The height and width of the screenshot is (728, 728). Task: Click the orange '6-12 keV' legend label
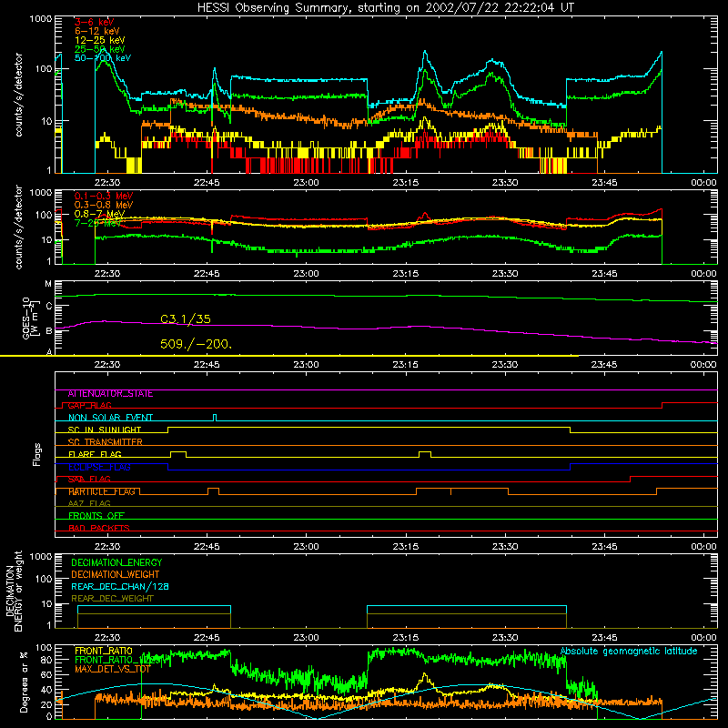pos(97,31)
